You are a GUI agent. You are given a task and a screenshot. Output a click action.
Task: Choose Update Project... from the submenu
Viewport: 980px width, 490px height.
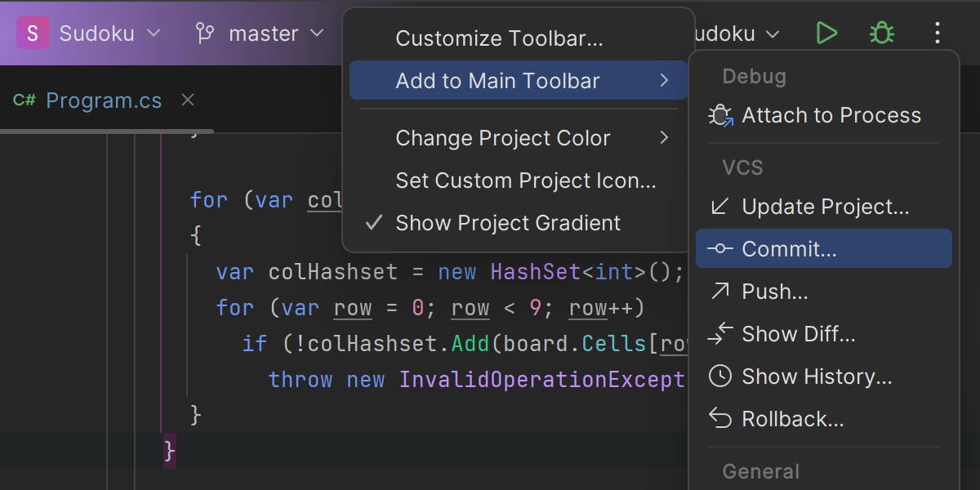(826, 207)
